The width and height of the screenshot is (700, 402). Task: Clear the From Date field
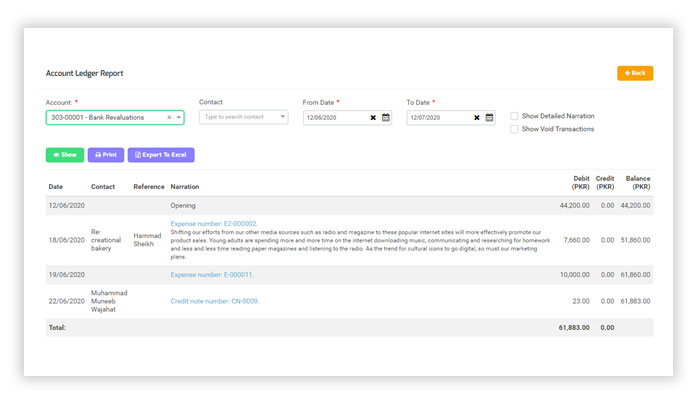(x=373, y=117)
